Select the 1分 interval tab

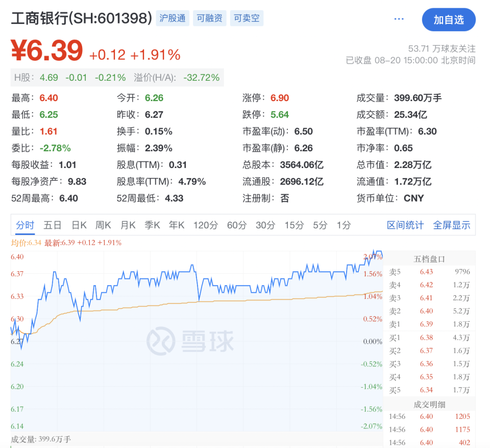coord(344,225)
